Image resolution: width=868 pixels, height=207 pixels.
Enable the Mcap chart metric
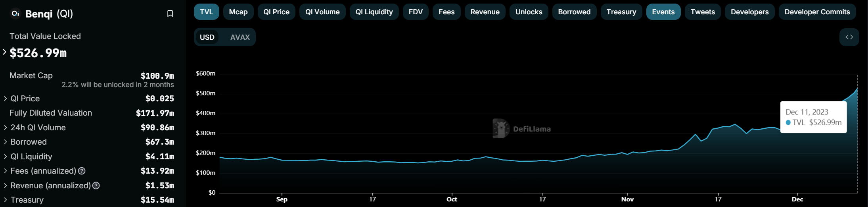pyautogui.click(x=238, y=12)
